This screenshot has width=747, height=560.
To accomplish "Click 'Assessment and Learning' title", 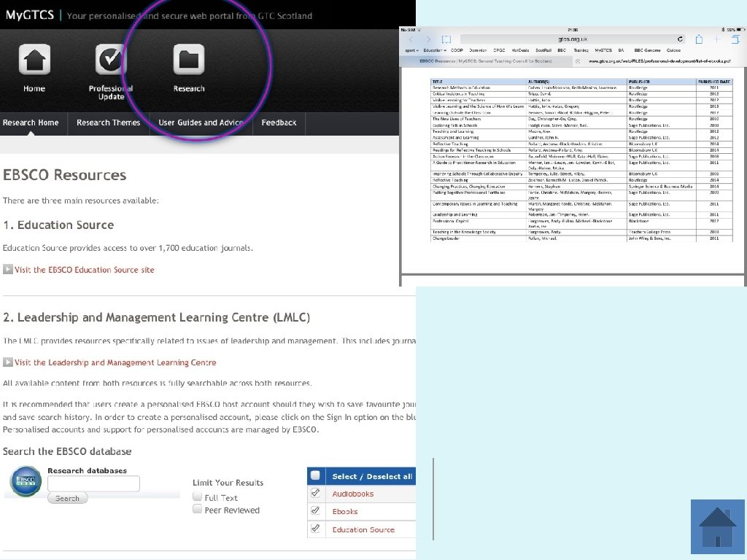I will [x=455, y=138].
